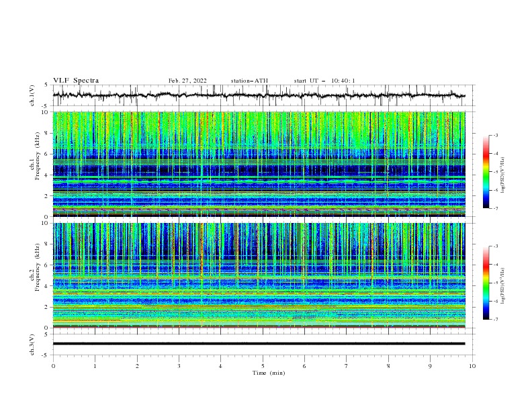The width and height of the screenshot is (532, 411).
Task: Click the -7 tick on ch.2 colorbar
Action: coord(495,319)
